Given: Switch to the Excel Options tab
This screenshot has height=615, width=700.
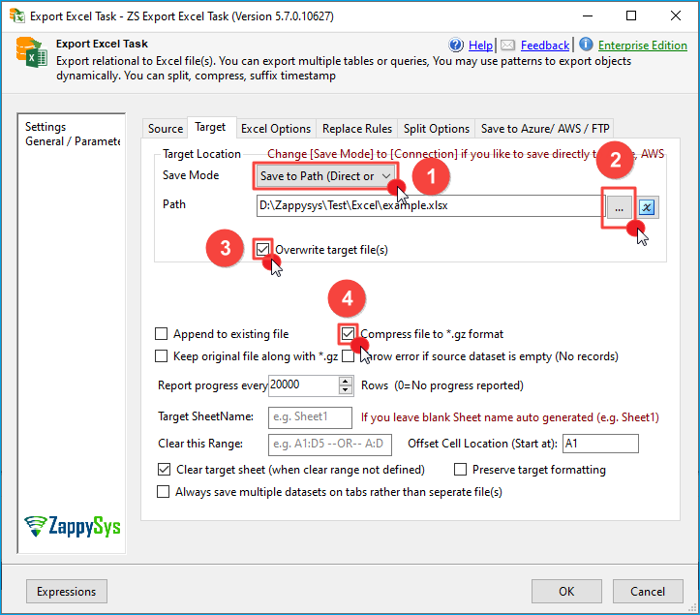Looking at the screenshot, I should tap(276, 129).
